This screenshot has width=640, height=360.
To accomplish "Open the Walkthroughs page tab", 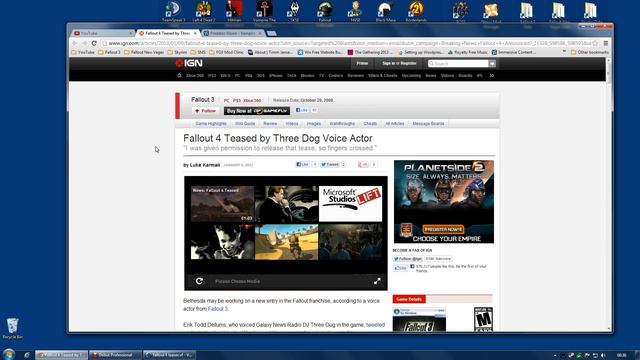I will pos(342,124).
